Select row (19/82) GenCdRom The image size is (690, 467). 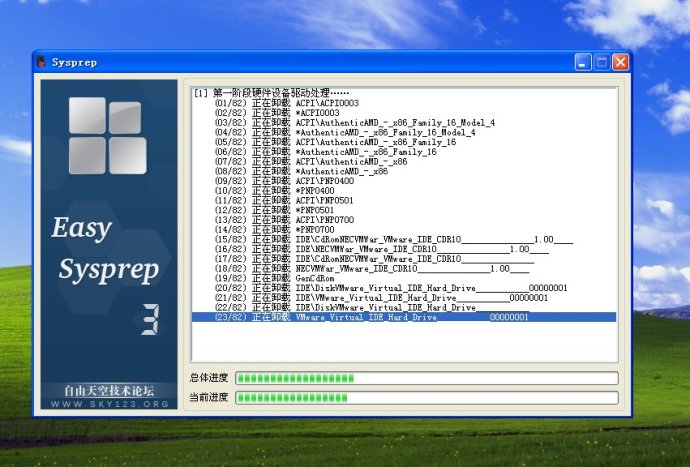click(x=404, y=278)
